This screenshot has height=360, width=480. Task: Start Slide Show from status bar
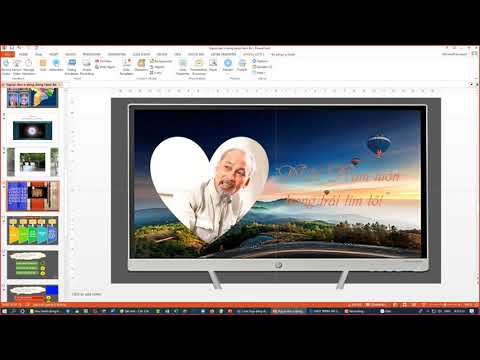(x=423, y=305)
